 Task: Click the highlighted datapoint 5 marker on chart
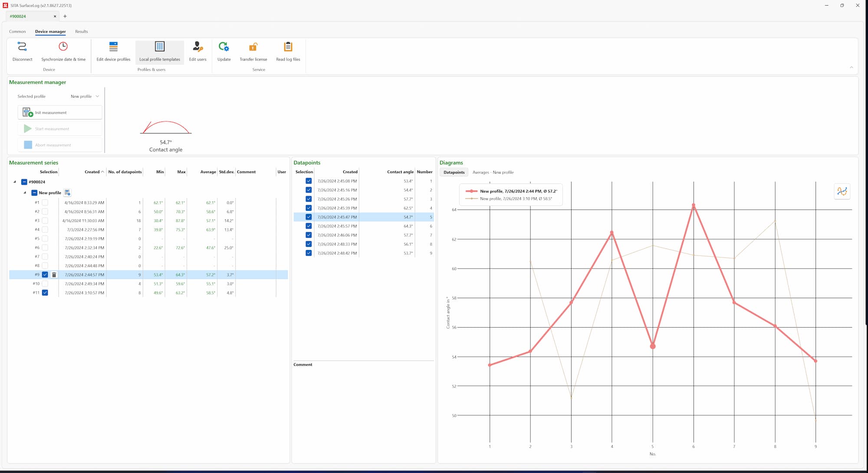pos(653,346)
